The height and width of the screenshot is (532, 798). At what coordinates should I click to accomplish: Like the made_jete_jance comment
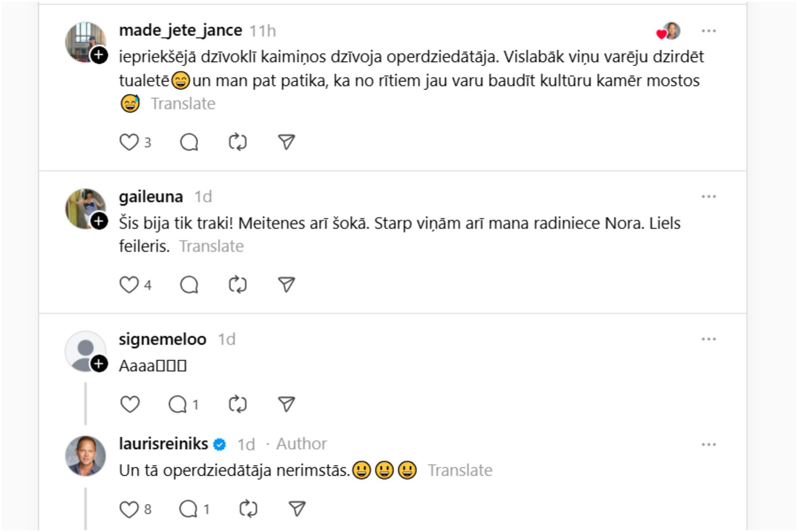point(129,142)
